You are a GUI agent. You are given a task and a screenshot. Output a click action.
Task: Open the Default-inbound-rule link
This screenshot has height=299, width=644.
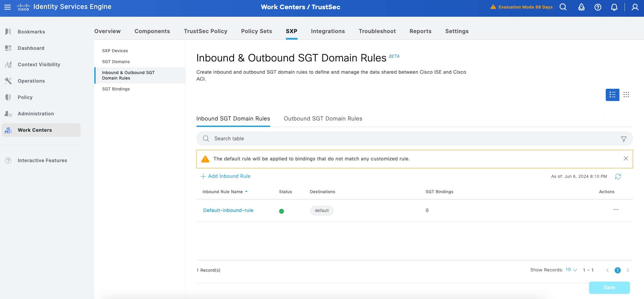click(228, 210)
